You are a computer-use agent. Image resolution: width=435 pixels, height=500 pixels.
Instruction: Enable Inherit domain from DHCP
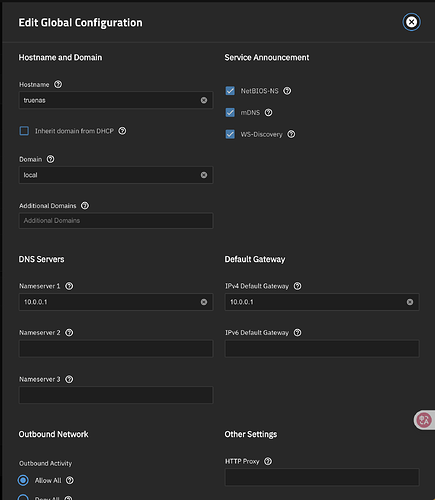[x=24, y=131]
